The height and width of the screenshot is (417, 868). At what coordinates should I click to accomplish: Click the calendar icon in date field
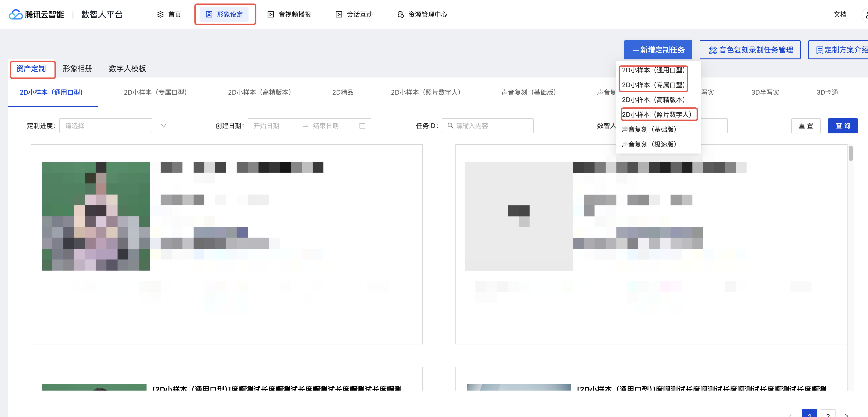pos(362,126)
